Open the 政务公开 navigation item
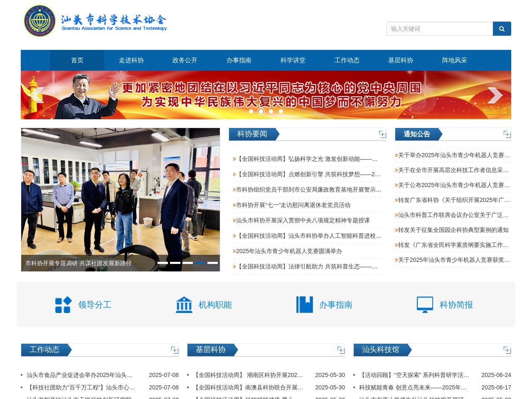Image resolution: width=532 pixels, height=399 pixels. 184,60
